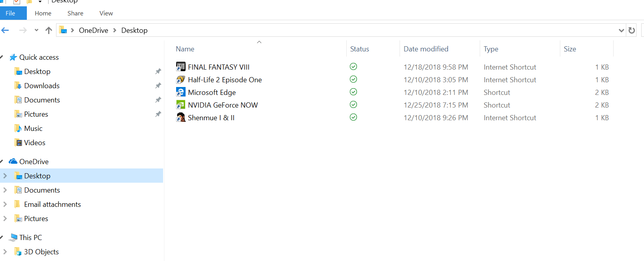The width and height of the screenshot is (644, 261).
Task: Click the chevron after OneDrive in the breadcrumb
Action: (x=115, y=30)
